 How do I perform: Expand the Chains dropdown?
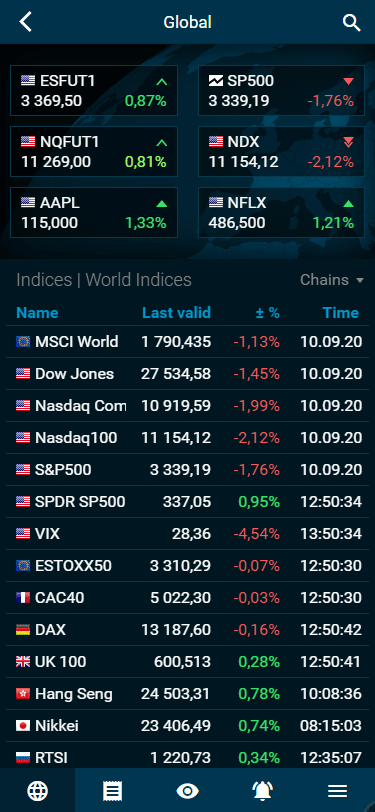click(x=332, y=280)
